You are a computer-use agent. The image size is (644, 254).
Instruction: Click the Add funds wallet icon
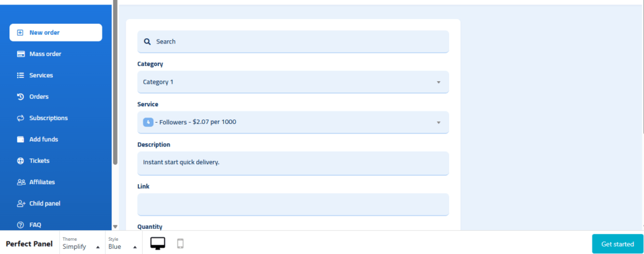[x=21, y=139]
